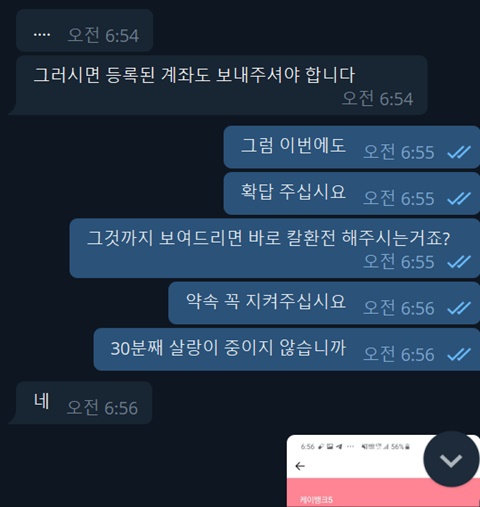Select the '약속 꼭 지켜주십시요' message
Viewport: 480px width, 507px height.
click(x=324, y=303)
